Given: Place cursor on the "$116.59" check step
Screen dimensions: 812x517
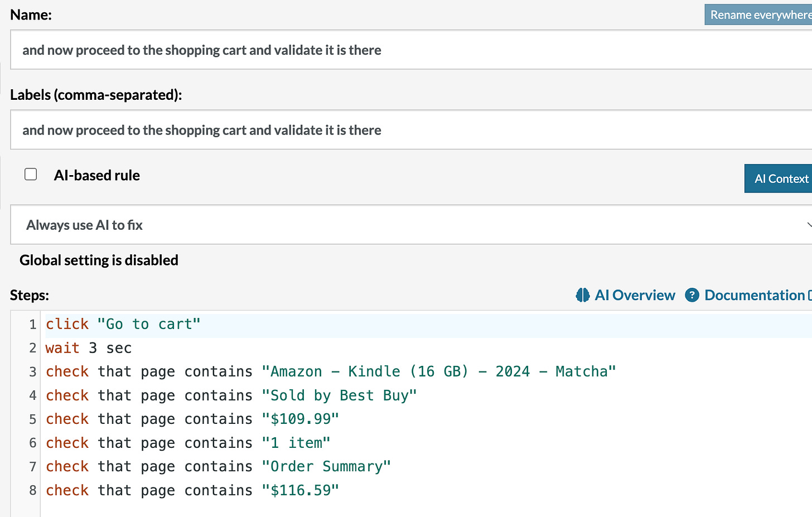Looking at the screenshot, I should 192,490.
